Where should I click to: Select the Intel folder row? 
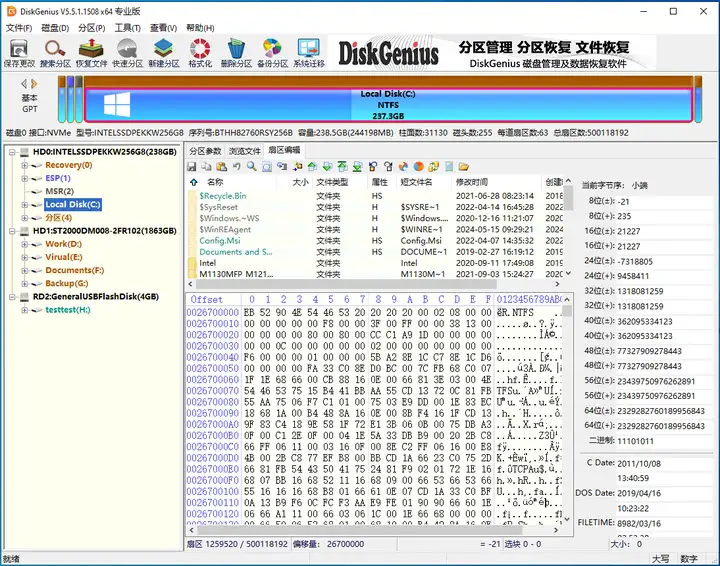pyautogui.click(x=375, y=263)
